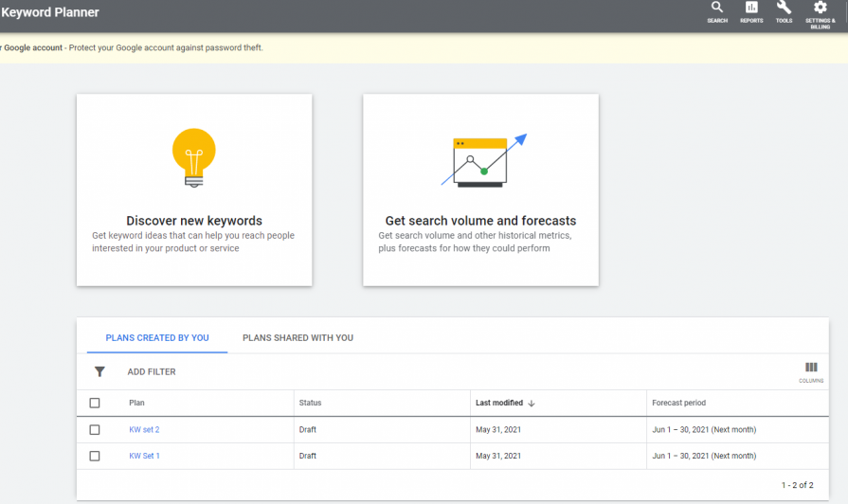
Task: Open the Columns icon
Action: (811, 368)
